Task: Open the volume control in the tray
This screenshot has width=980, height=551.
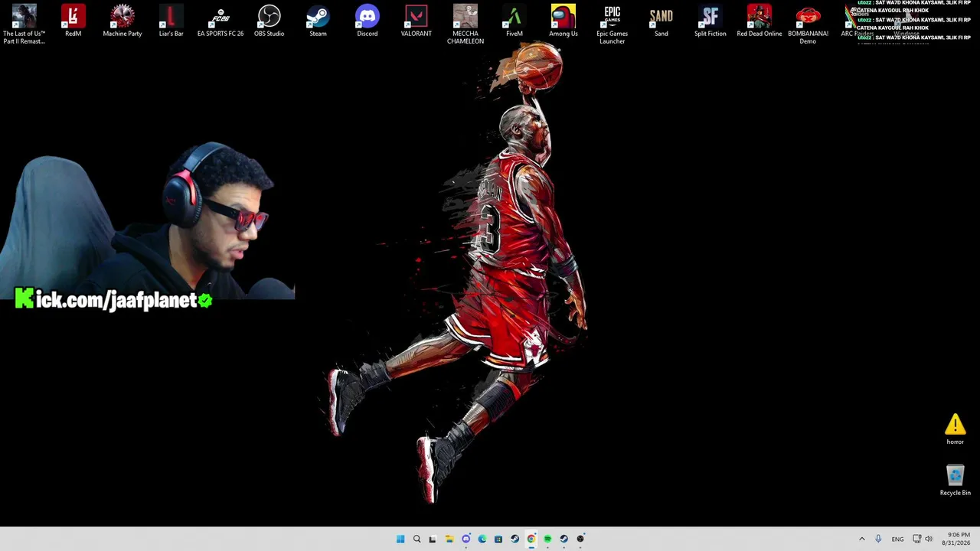Action: [x=929, y=539]
